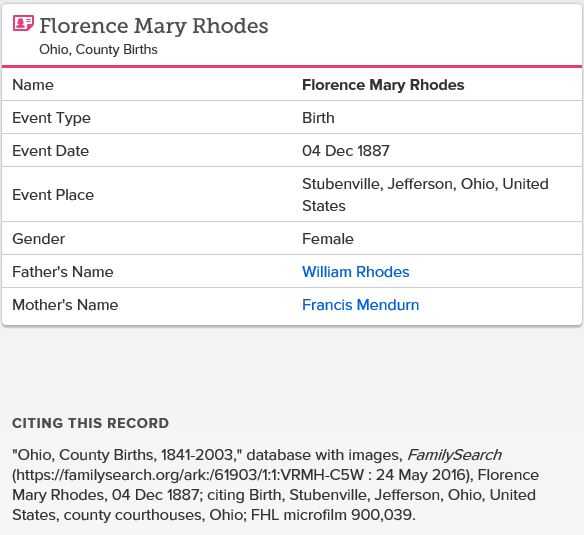Open William Rhodes father link

pos(355,272)
